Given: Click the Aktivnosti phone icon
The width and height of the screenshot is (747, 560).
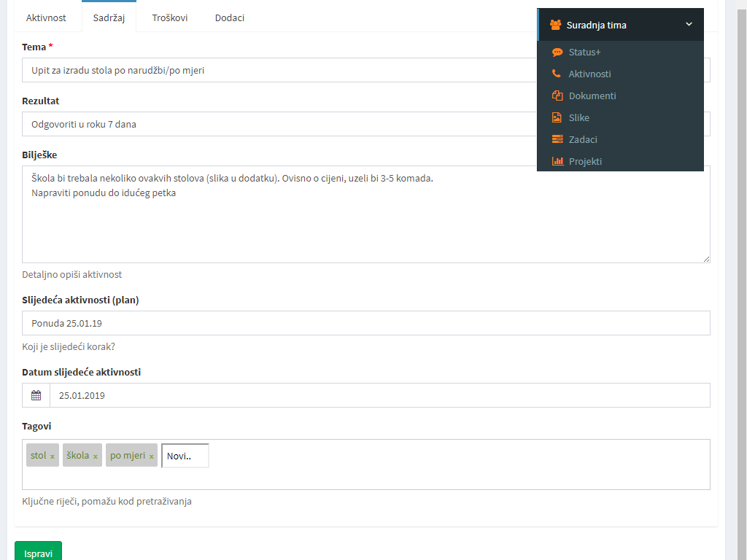Looking at the screenshot, I should pyautogui.click(x=557, y=74).
